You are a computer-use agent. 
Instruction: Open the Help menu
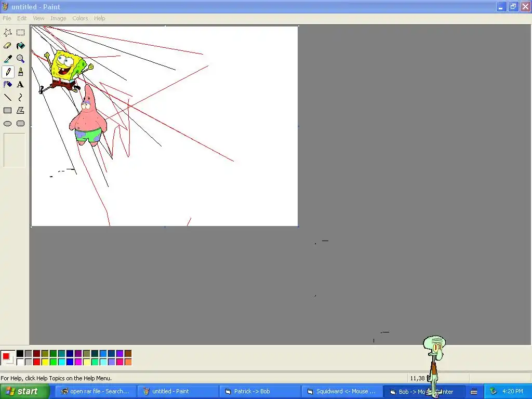click(99, 18)
